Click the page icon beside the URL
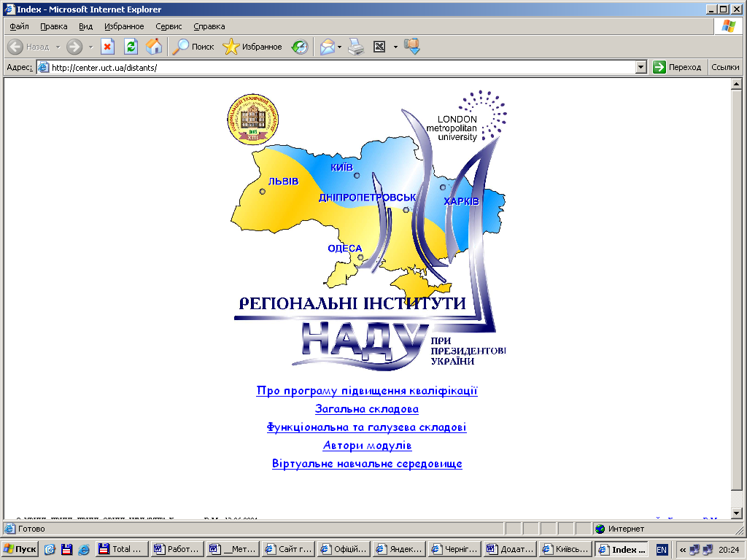Screen dimensions: 747x560 [43, 68]
